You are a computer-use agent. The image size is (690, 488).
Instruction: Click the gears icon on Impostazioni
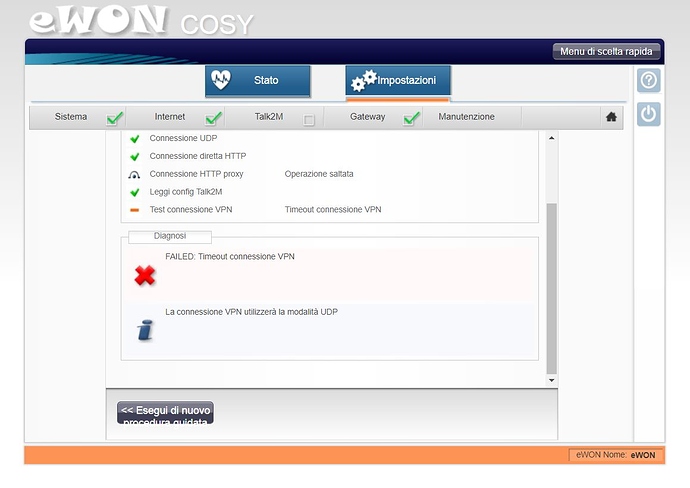pyautogui.click(x=364, y=81)
